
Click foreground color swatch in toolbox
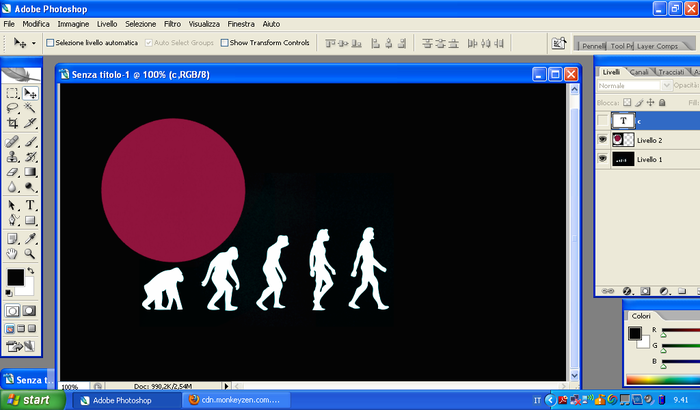(x=15, y=277)
